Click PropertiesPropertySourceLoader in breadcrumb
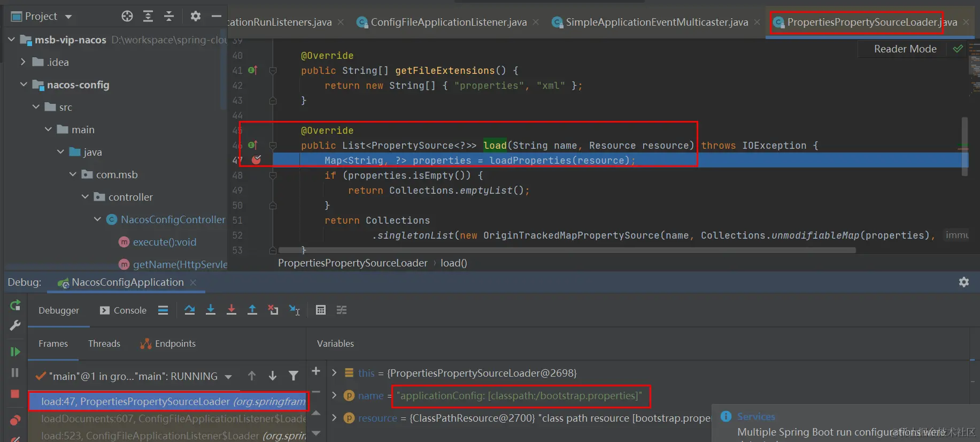This screenshot has width=980, height=442. pyautogui.click(x=353, y=263)
